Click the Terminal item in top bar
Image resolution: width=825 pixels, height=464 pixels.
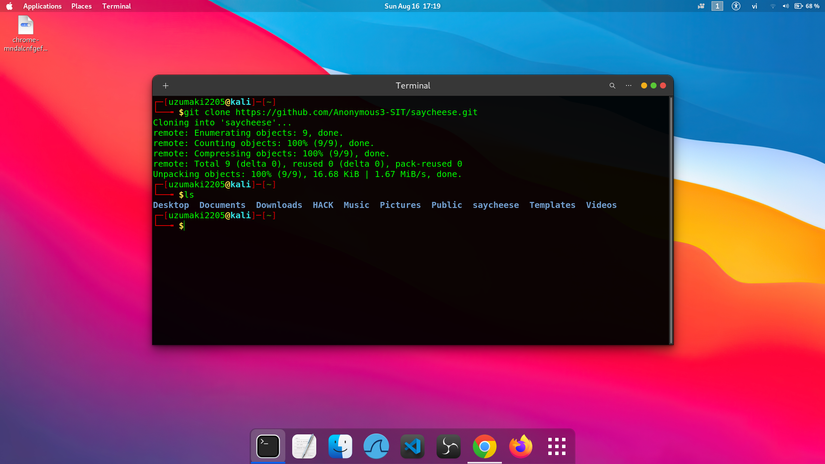pos(116,6)
